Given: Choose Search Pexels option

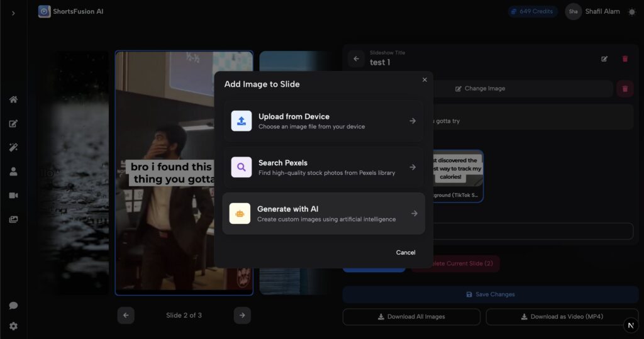Looking at the screenshot, I should click(x=324, y=167).
